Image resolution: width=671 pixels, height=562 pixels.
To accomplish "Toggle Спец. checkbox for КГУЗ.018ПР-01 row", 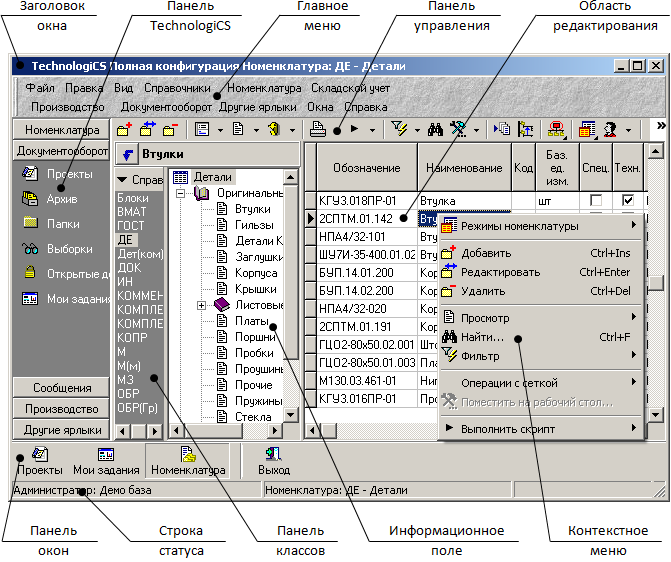I will point(596,200).
